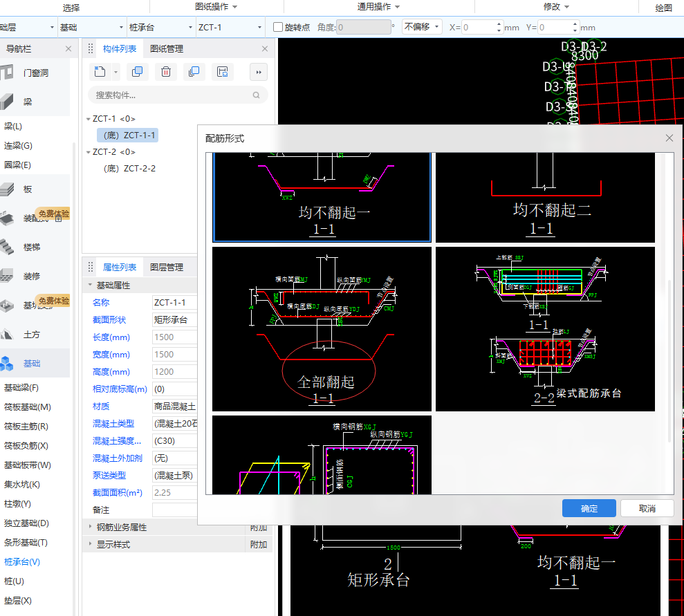
Task: Open the 通用操作 ribbon menu
Action: click(x=378, y=6)
